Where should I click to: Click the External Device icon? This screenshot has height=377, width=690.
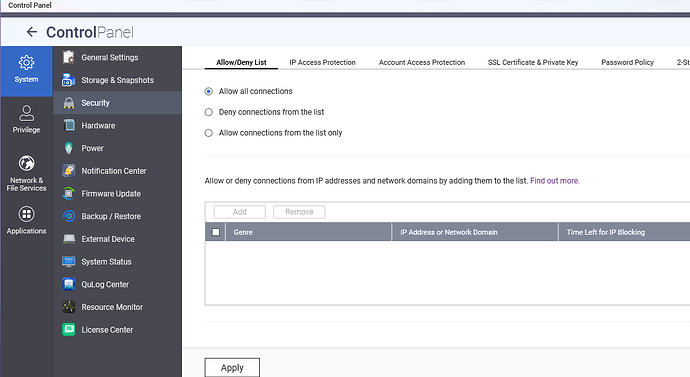click(x=69, y=239)
